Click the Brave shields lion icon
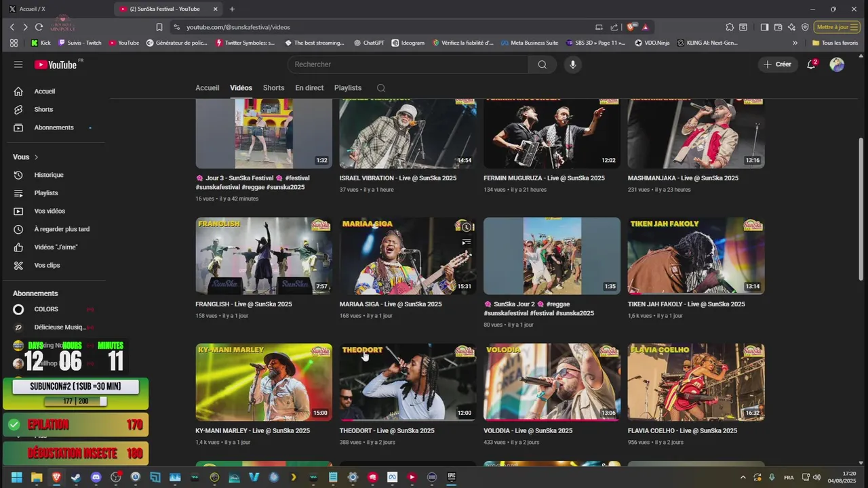Screen dimensions: 868x488 click(x=631, y=27)
